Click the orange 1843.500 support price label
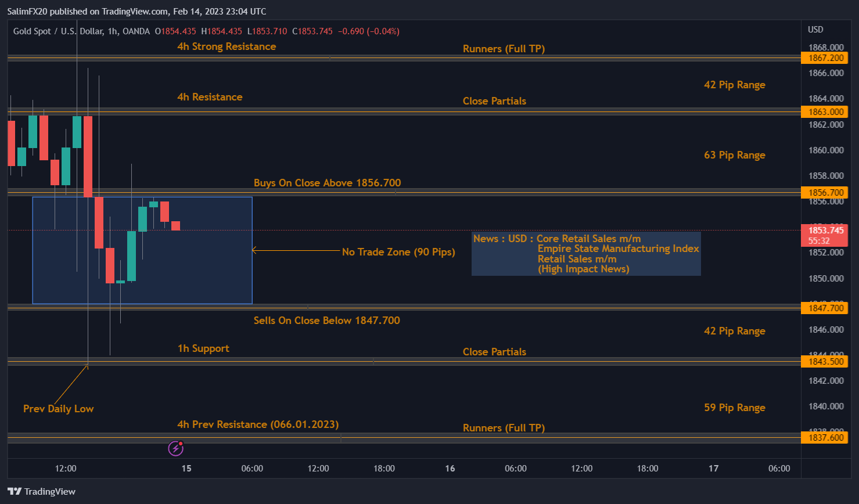The height and width of the screenshot is (504, 859). point(824,361)
